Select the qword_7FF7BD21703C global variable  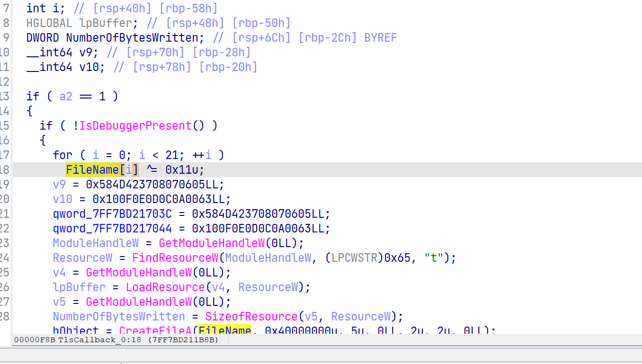point(112,214)
